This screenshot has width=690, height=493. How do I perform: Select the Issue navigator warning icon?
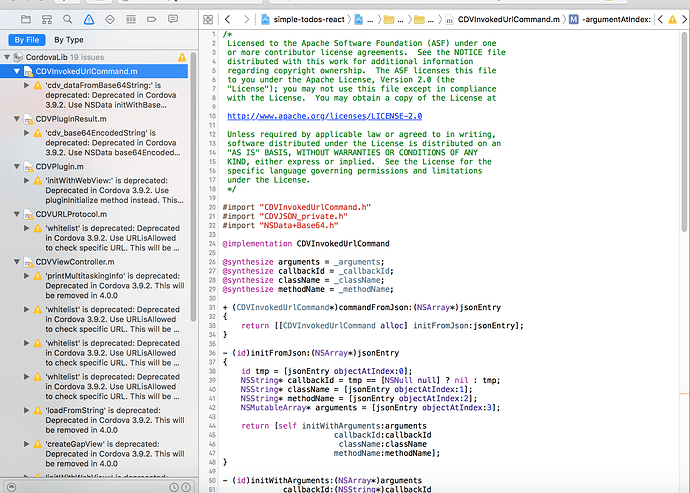point(89,19)
